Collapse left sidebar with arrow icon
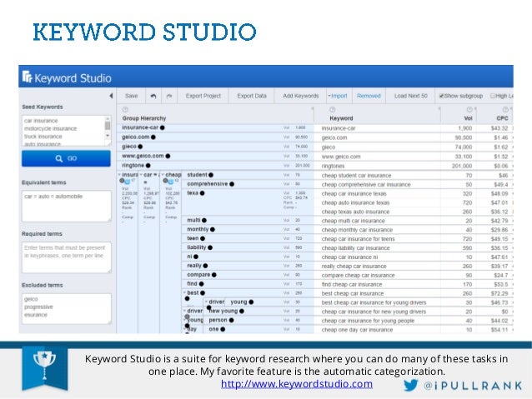This screenshot has height=399, width=532. click(x=111, y=96)
